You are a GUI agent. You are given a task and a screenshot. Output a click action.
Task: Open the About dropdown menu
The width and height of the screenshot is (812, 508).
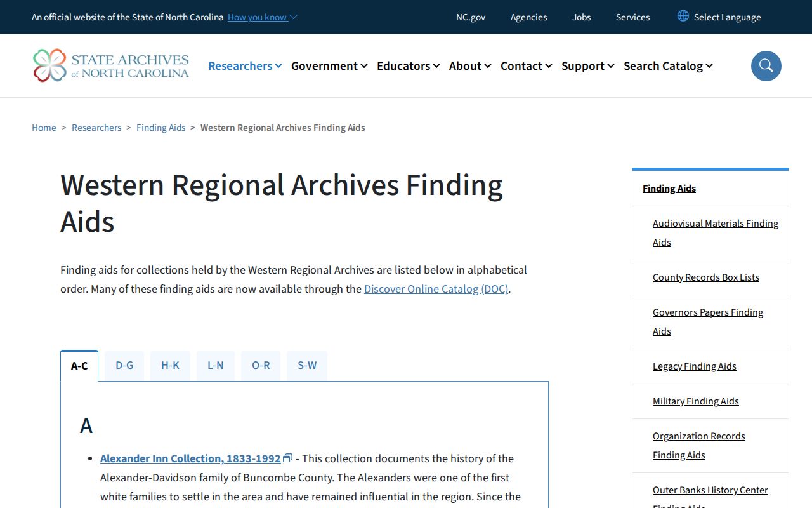click(x=470, y=66)
